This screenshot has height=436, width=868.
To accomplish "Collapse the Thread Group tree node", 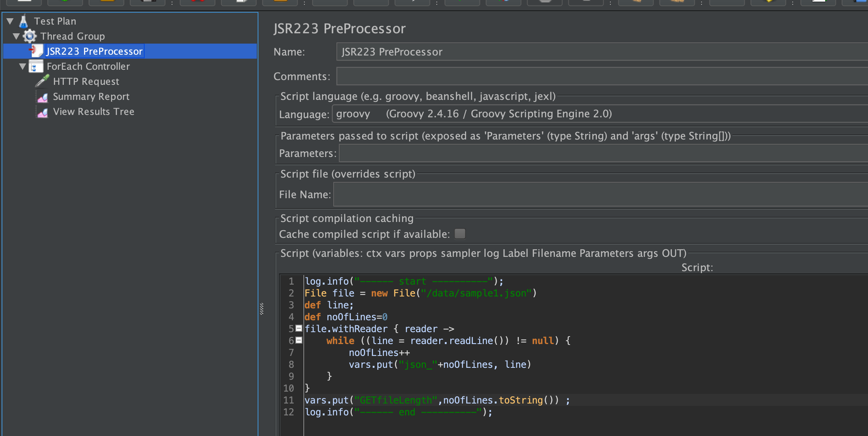I will point(16,36).
